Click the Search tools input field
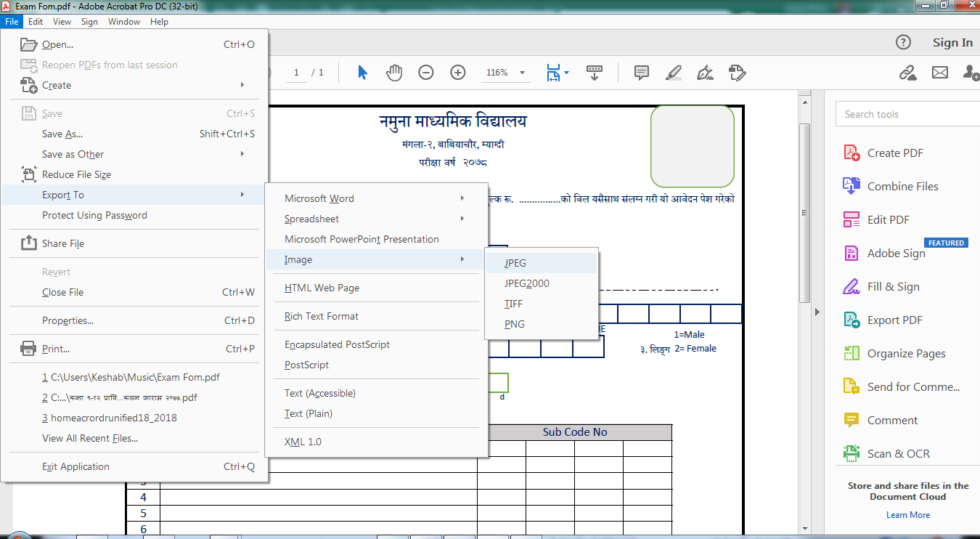The height and width of the screenshot is (539, 980). click(x=907, y=114)
